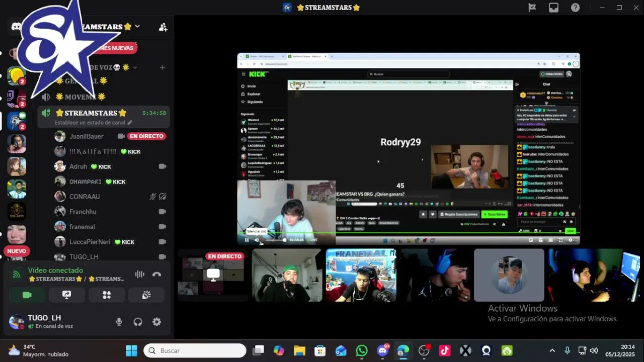Open the weather widget showing 34°C

38,350
